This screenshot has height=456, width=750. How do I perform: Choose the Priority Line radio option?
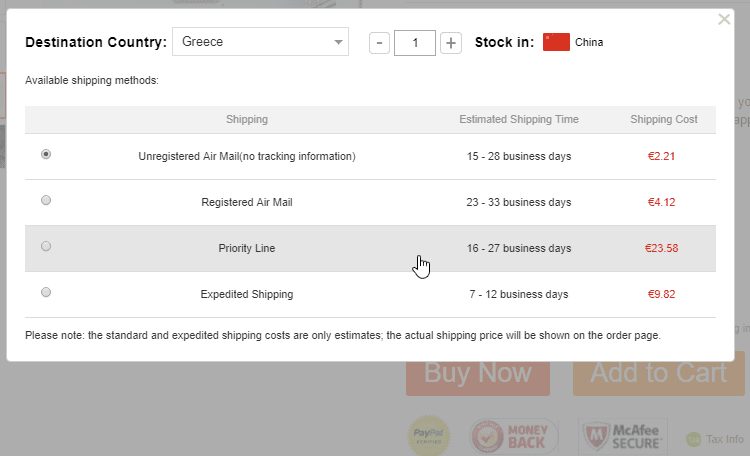point(46,247)
